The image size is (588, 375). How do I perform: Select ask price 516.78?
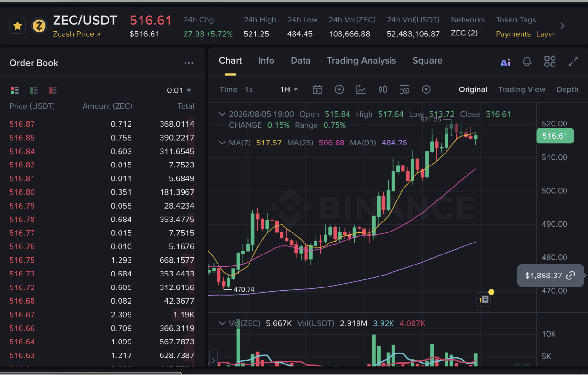(22, 220)
